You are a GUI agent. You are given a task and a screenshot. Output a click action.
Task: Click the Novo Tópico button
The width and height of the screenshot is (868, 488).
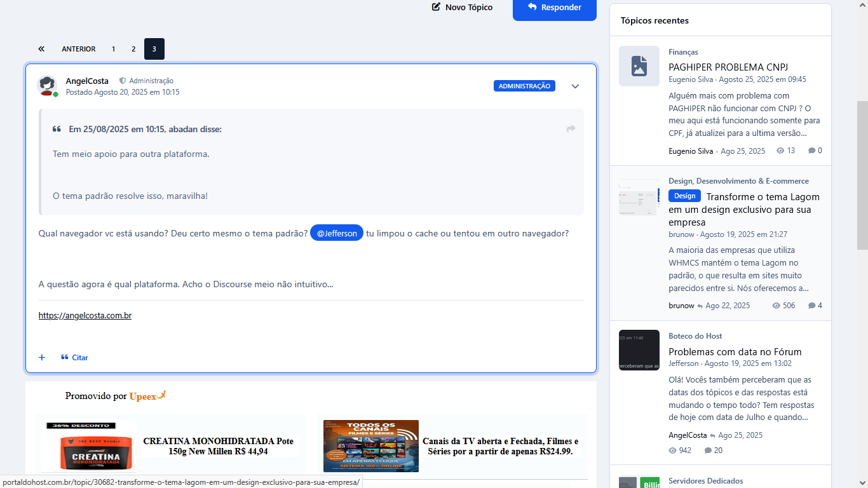[x=462, y=7]
